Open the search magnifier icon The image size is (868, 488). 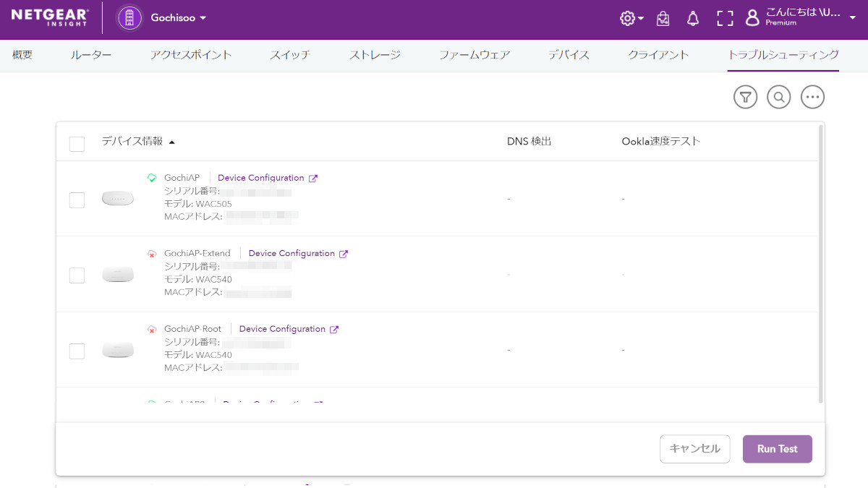779,97
